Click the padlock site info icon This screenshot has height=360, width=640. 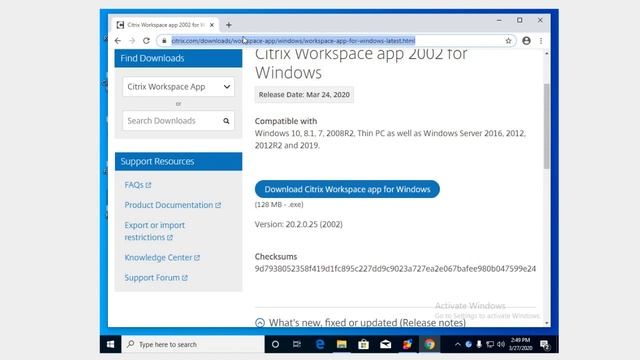click(164, 41)
